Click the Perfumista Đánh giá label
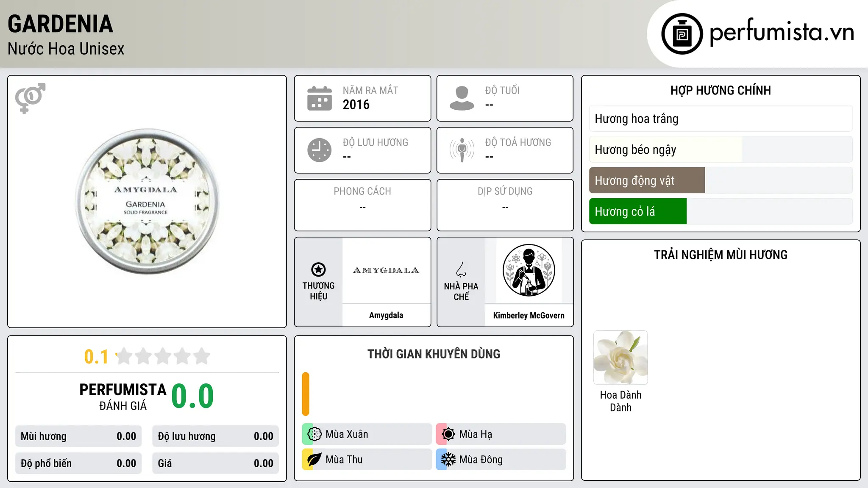Image resolution: width=868 pixels, height=488 pixels. pyautogui.click(x=123, y=396)
